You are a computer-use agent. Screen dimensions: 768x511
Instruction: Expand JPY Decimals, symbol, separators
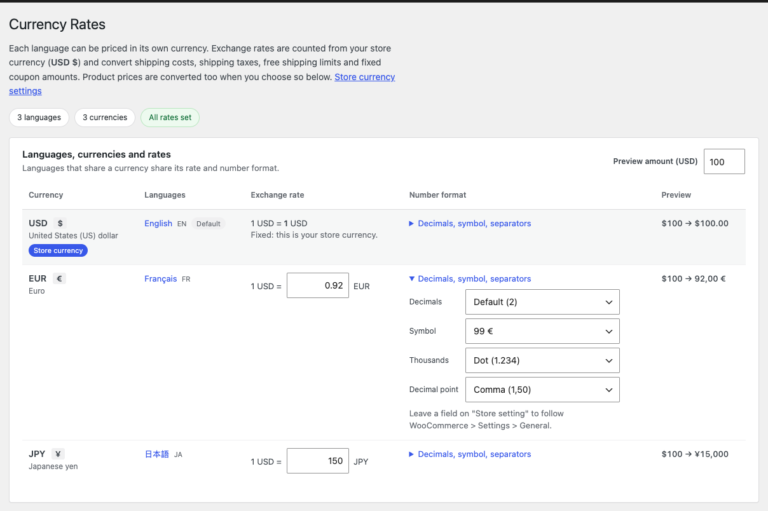pos(470,454)
